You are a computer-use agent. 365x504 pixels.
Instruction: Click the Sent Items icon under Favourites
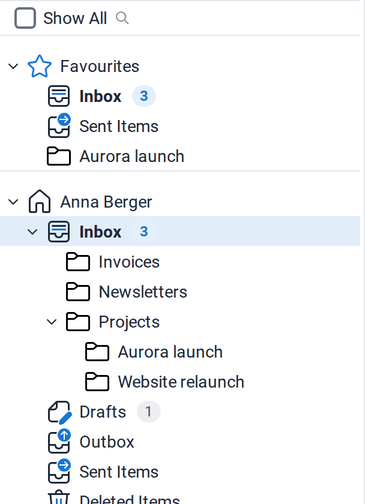(59, 126)
